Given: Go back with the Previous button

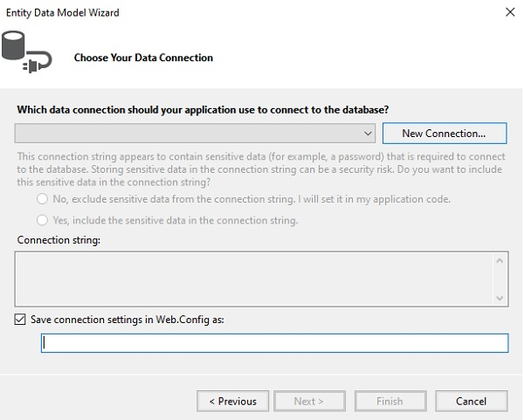Looking at the screenshot, I should pos(233,401).
